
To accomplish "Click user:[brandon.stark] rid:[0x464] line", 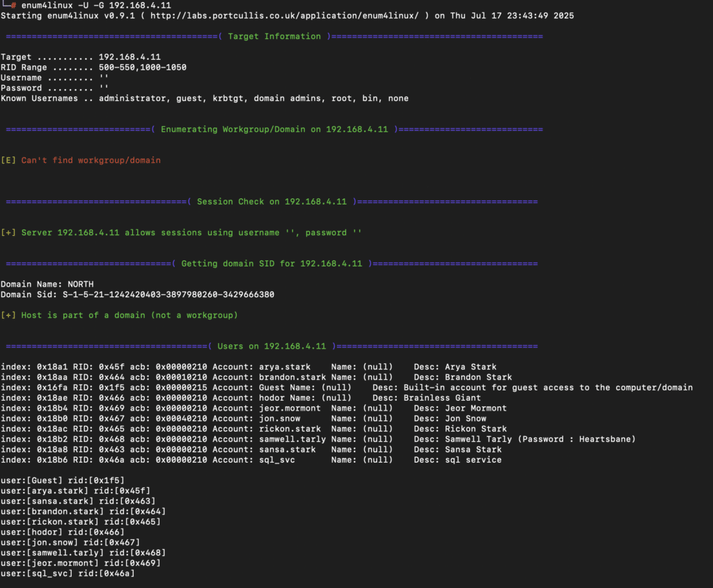I will click(x=83, y=511).
